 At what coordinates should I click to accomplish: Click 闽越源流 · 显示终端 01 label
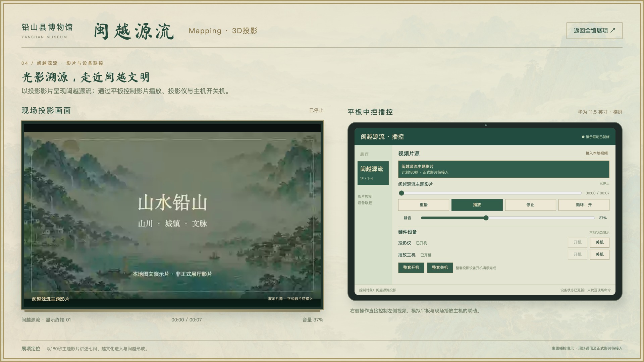(46, 320)
